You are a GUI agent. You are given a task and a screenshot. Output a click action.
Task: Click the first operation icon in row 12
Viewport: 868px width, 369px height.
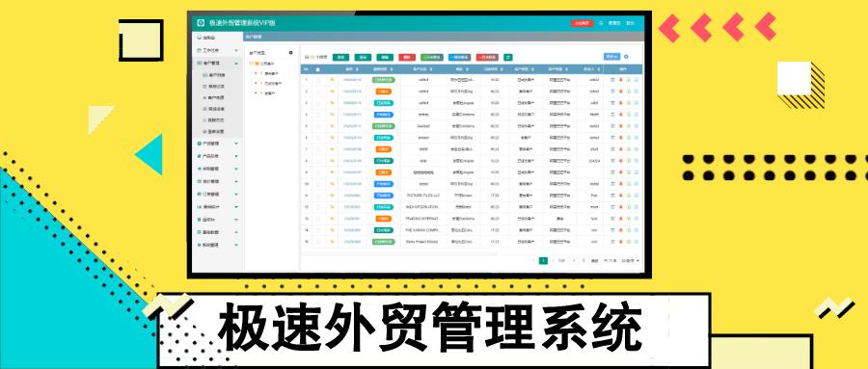point(612,207)
